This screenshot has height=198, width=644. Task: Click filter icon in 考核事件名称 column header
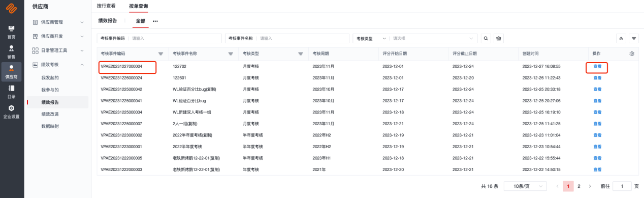coord(231,53)
